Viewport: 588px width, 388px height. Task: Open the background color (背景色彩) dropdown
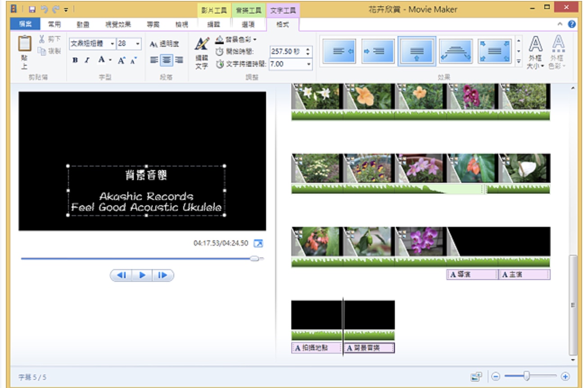(x=236, y=40)
